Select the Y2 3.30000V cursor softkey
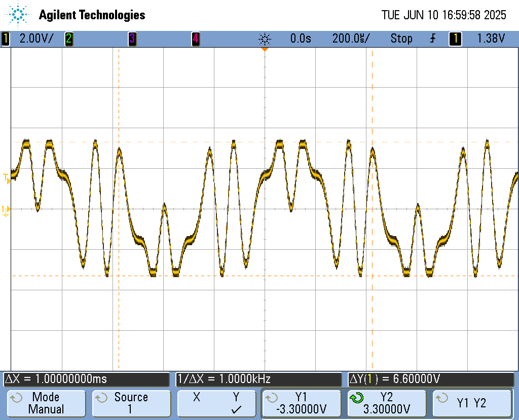The width and height of the screenshot is (519, 420). (387, 403)
